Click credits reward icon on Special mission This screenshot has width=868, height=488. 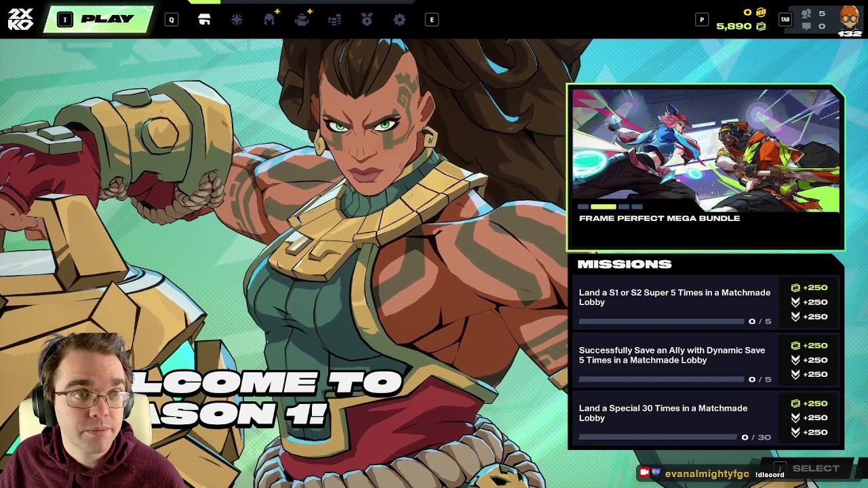point(795,403)
